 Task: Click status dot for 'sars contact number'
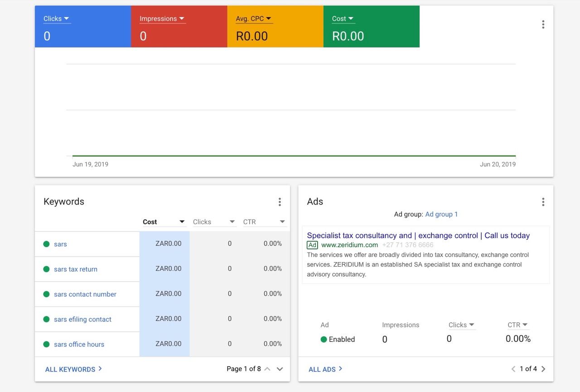click(x=46, y=294)
